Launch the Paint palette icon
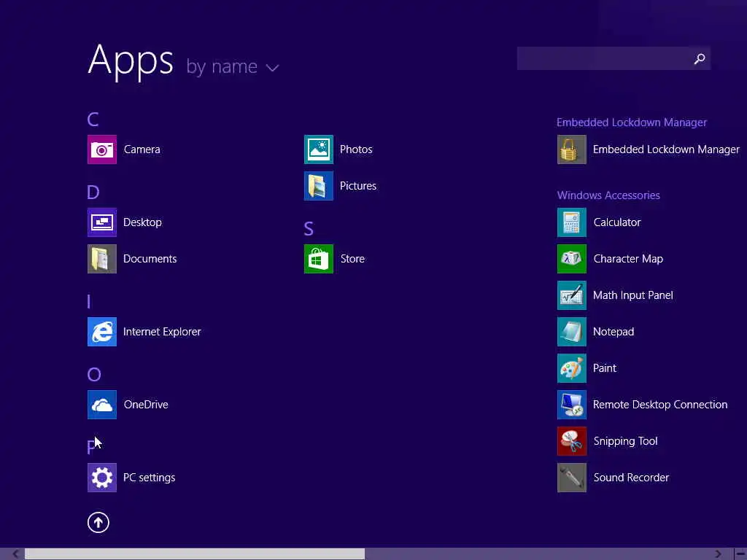Screen dimensions: 747x560 [572, 368]
